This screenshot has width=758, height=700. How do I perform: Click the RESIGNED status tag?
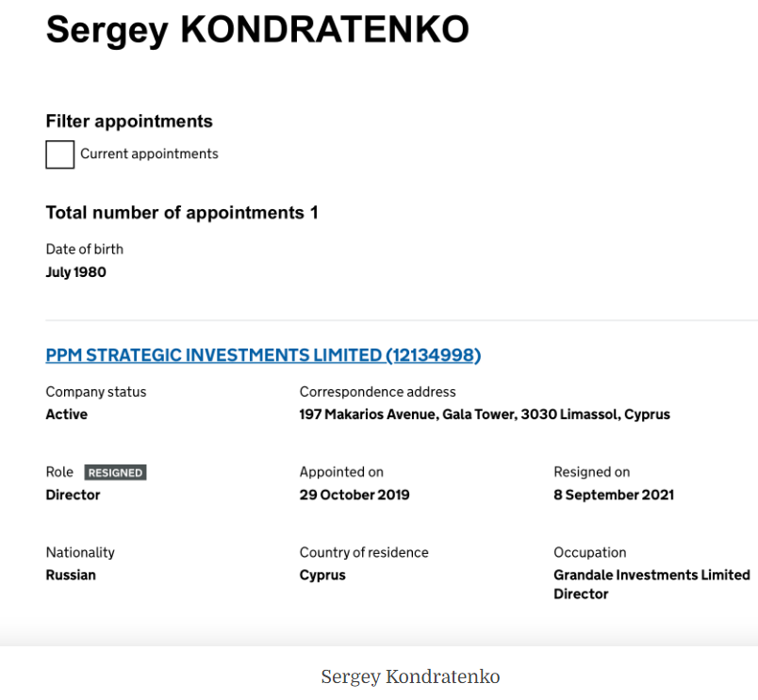point(116,472)
